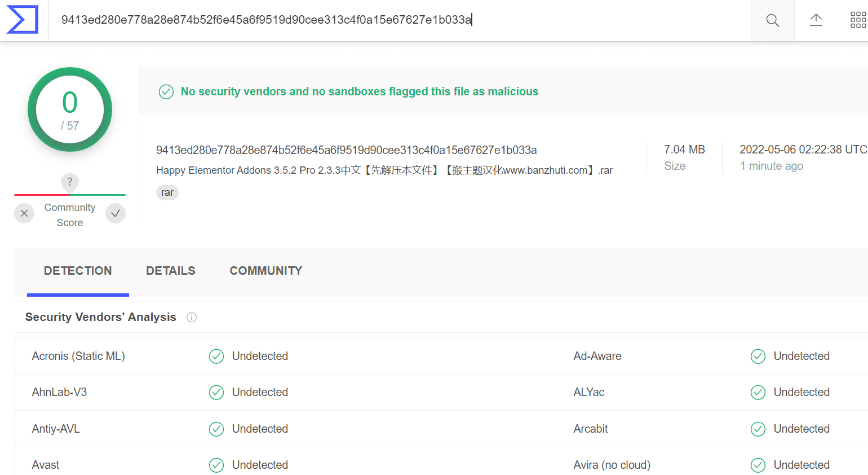The width and height of the screenshot is (868, 475).
Task: Show info about Security Vendors' Analysis
Action: [192, 317]
